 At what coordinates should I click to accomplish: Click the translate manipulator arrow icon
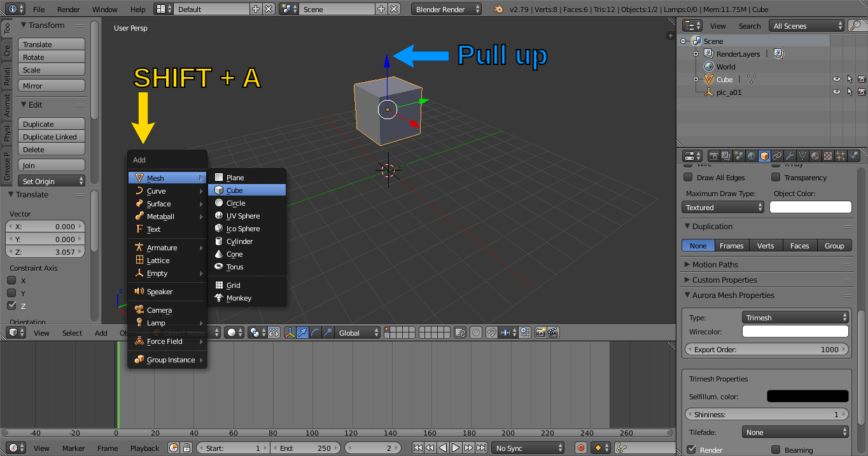(303, 333)
